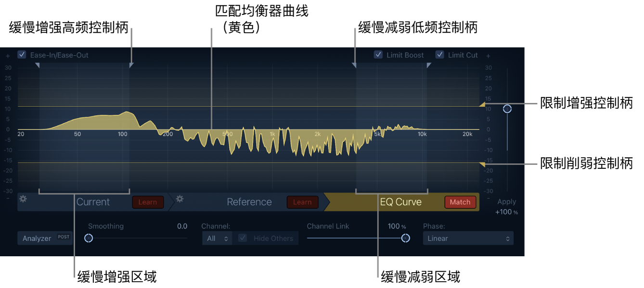Grab the Limit Boost triangle handle
Image resolution: width=644 pixels, height=288 pixels.
482,104
